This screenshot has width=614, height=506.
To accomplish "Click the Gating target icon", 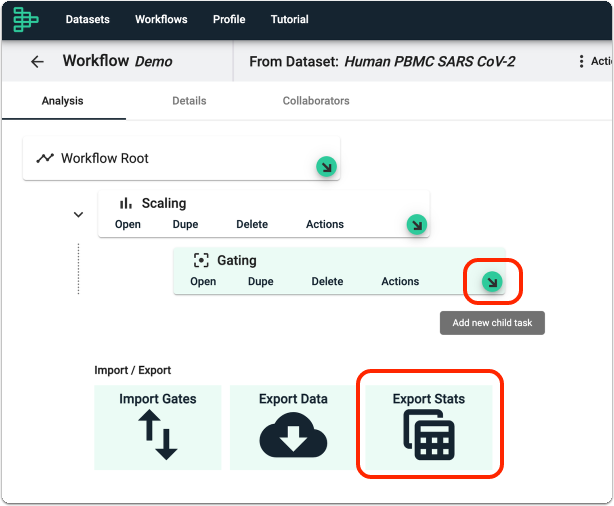I will (x=201, y=260).
